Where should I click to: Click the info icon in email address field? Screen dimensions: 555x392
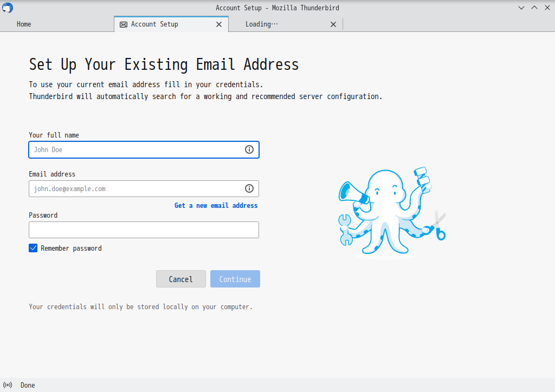[x=249, y=188]
